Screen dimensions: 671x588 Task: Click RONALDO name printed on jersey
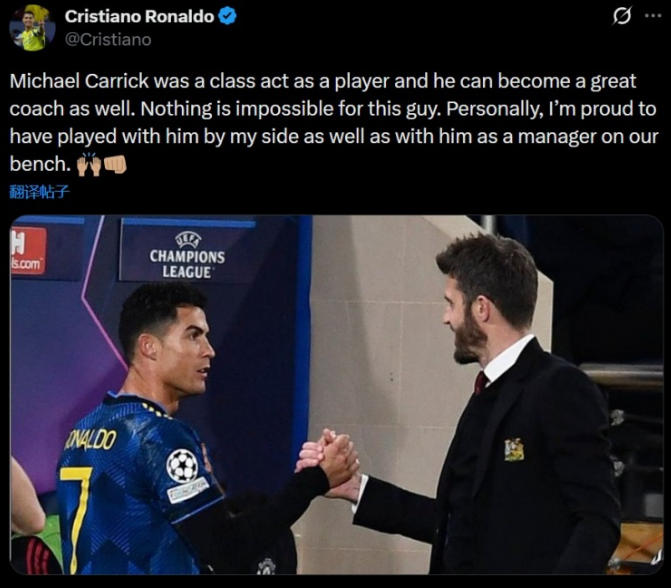point(91,440)
